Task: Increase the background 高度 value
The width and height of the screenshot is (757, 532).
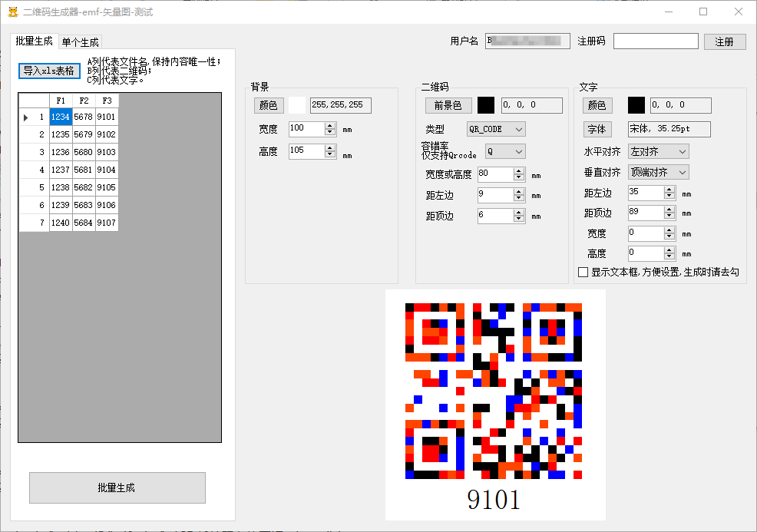Action: click(x=330, y=148)
